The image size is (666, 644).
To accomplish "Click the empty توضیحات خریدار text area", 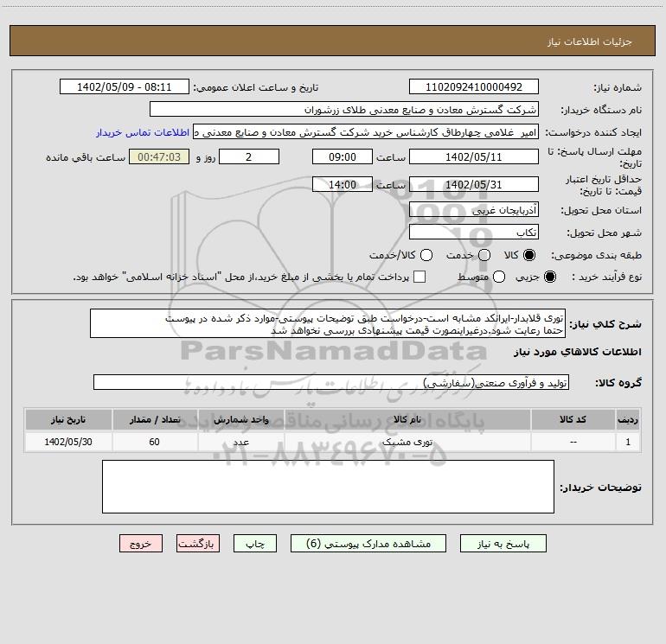I will point(328,487).
